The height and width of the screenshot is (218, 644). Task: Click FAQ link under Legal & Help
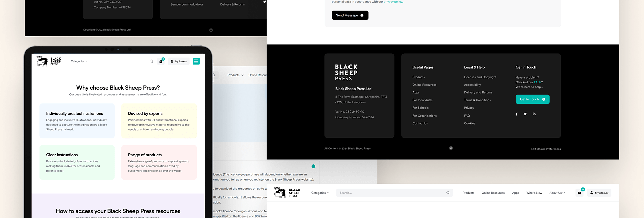click(467, 116)
